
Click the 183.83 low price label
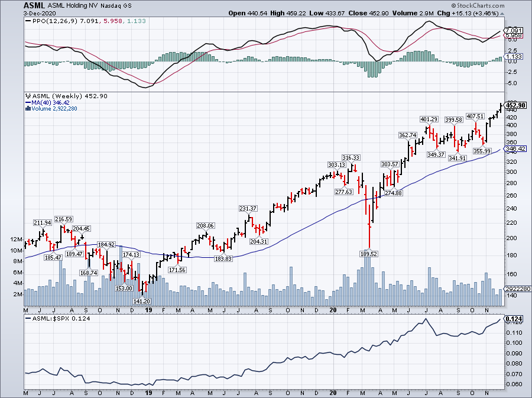[223, 258]
